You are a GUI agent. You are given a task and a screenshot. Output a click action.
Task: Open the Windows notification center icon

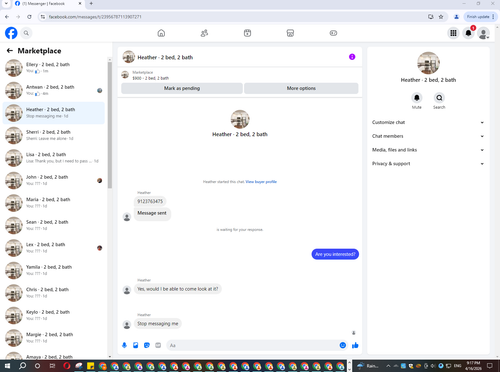click(x=490, y=366)
